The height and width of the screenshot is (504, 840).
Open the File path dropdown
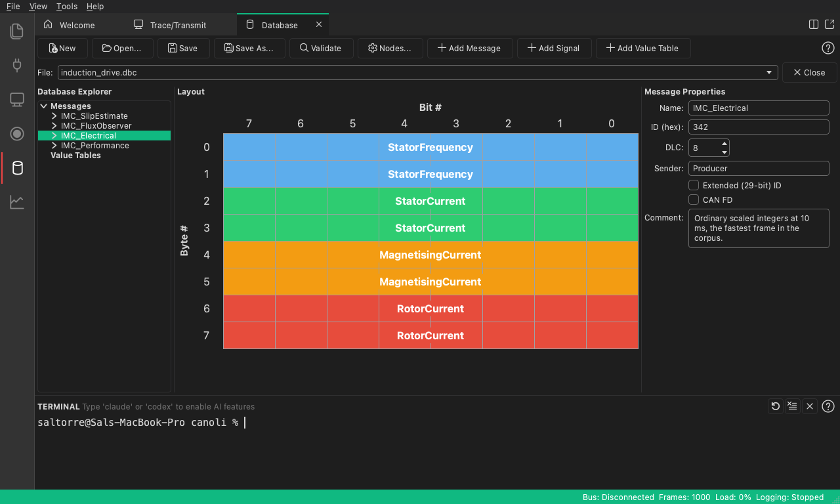tap(768, 72)
